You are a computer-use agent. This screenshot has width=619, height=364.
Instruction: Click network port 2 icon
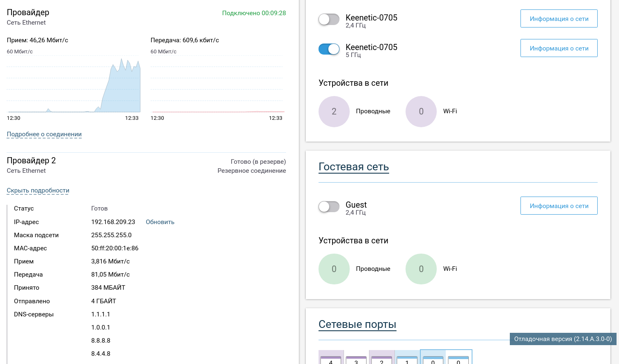(382, 359)
